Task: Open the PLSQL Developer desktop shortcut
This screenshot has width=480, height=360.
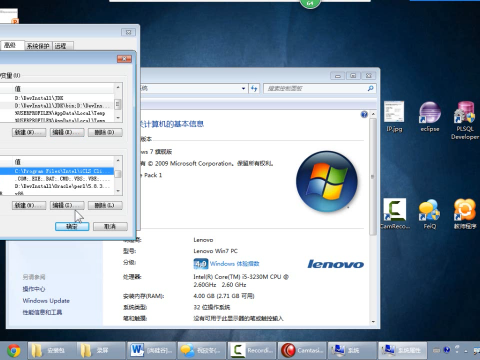Action: pos(465,121)
